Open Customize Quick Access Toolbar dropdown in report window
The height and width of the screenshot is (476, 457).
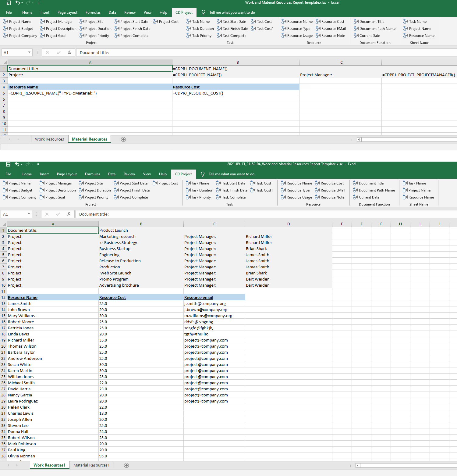pos(38,164)
